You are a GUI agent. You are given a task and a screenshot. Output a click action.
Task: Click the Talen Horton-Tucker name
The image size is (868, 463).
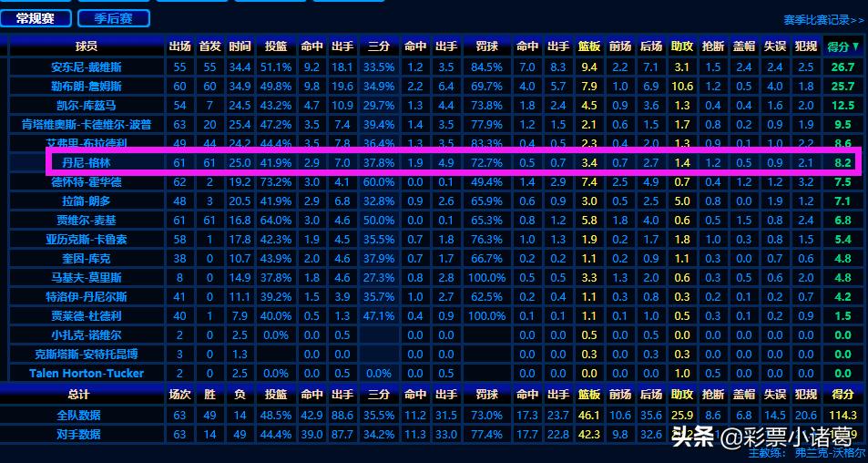(87, 374)
